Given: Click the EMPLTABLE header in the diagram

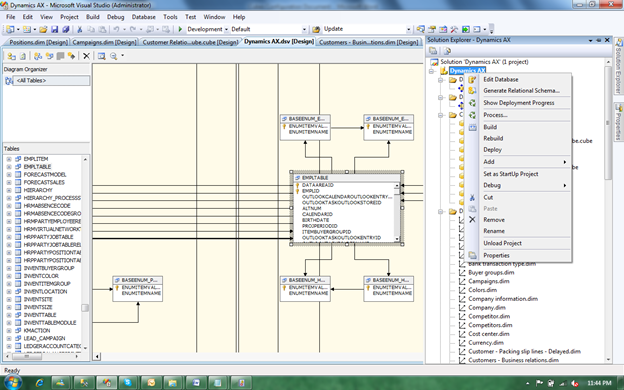Looking at the screenshot, I should pyautogui.click(x=347, y=178).
